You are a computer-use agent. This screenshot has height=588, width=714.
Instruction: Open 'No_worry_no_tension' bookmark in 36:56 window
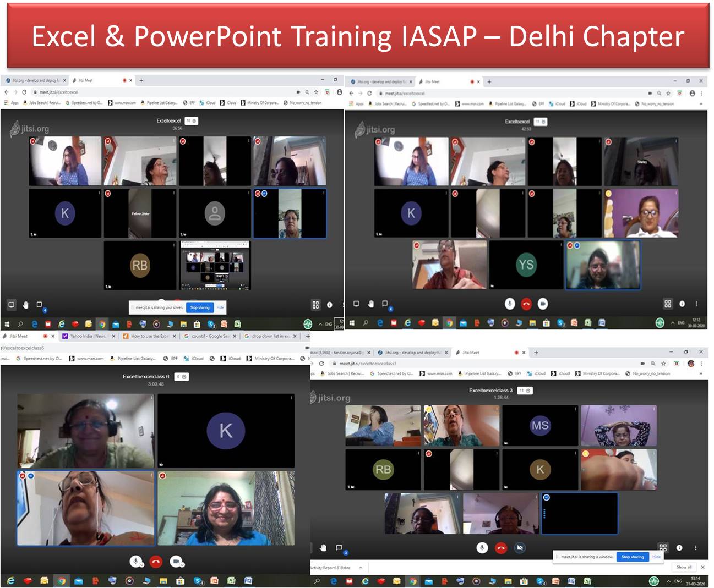coord(302,102)
